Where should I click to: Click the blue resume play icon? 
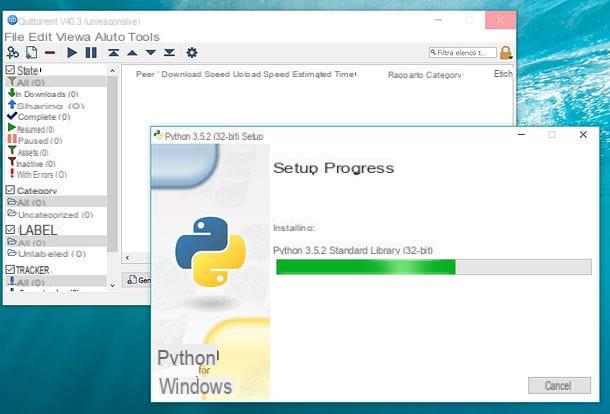(x=72, y=53)
